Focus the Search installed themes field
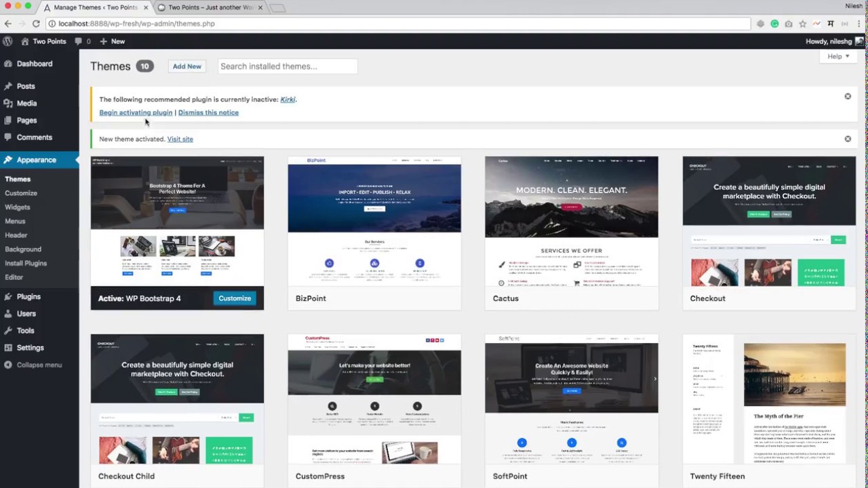868x488 pixels. coord(288,66)
